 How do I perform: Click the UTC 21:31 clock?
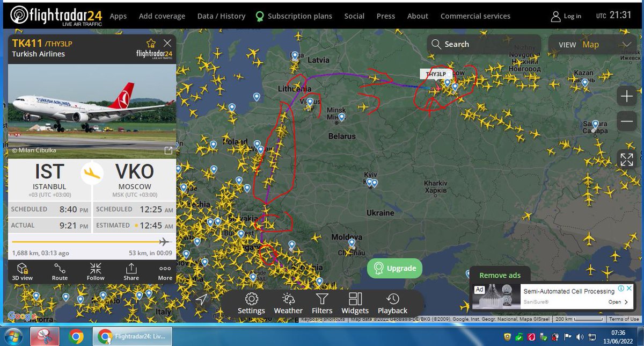613,16
